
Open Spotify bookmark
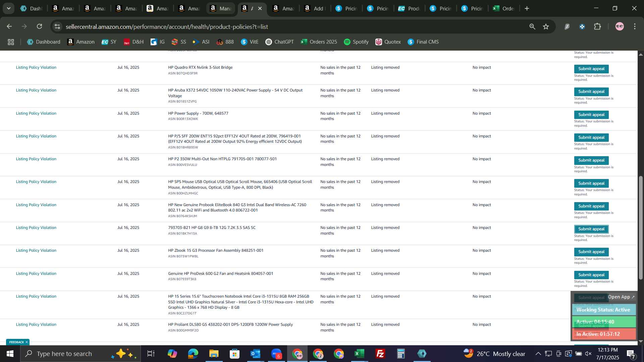point(356,42)
